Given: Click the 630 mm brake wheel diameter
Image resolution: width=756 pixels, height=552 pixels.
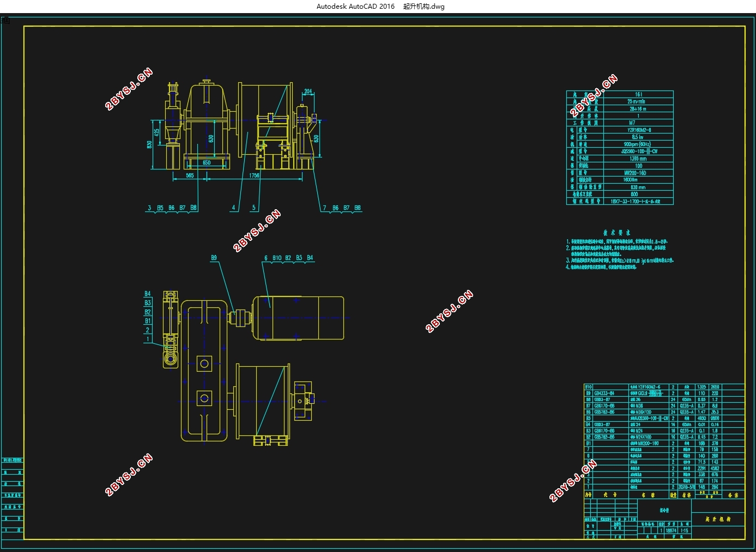Looking at the screenshot, I should tap(638, 187).
